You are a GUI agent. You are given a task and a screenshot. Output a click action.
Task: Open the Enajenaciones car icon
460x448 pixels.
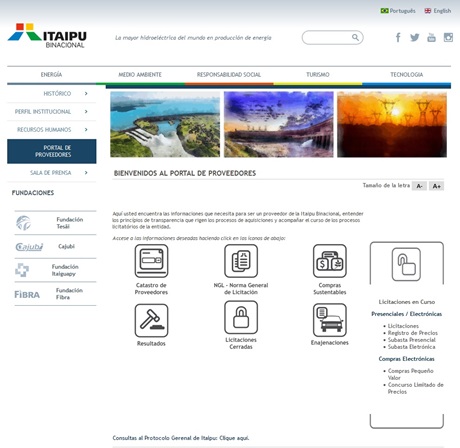pos(330,320)
